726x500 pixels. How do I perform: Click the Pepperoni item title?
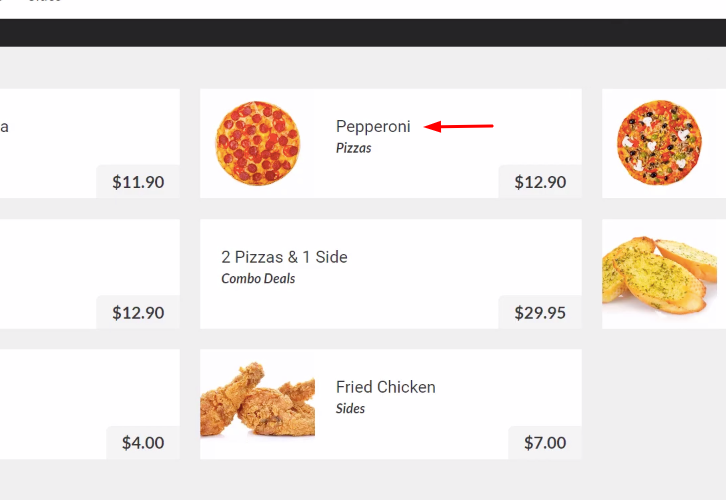tap(373, 126)
